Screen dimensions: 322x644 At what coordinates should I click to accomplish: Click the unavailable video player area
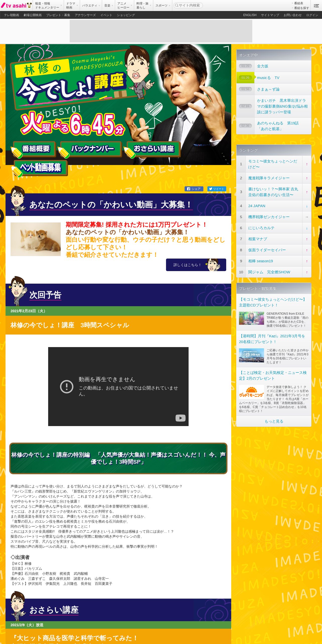(x=118, y=386)
